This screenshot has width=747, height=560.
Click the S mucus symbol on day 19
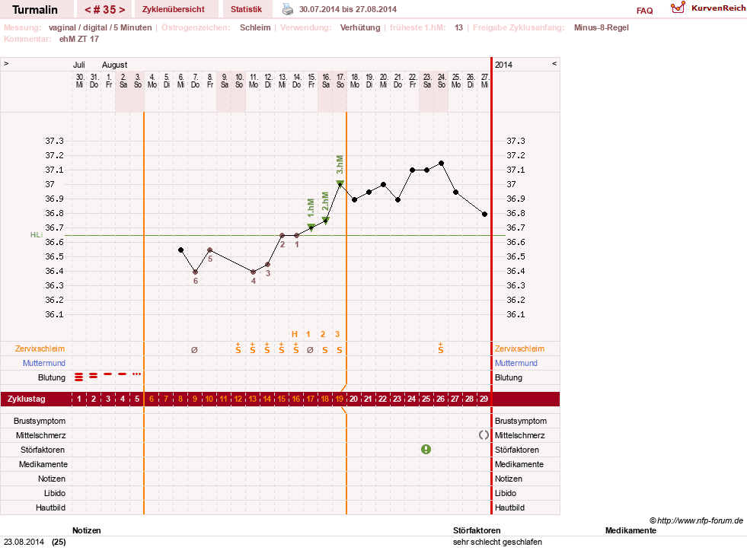(339, 350)
